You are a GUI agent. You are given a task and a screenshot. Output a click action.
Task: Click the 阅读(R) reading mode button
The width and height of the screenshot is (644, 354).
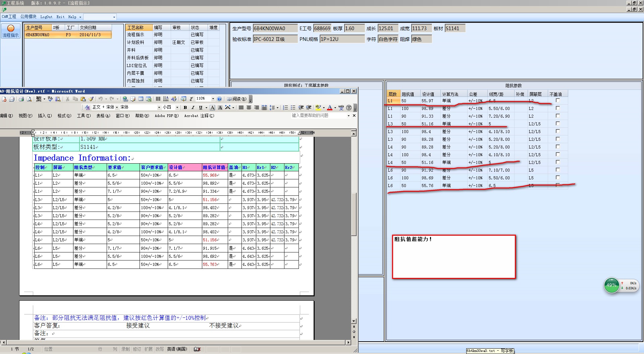tap(236, 99)
